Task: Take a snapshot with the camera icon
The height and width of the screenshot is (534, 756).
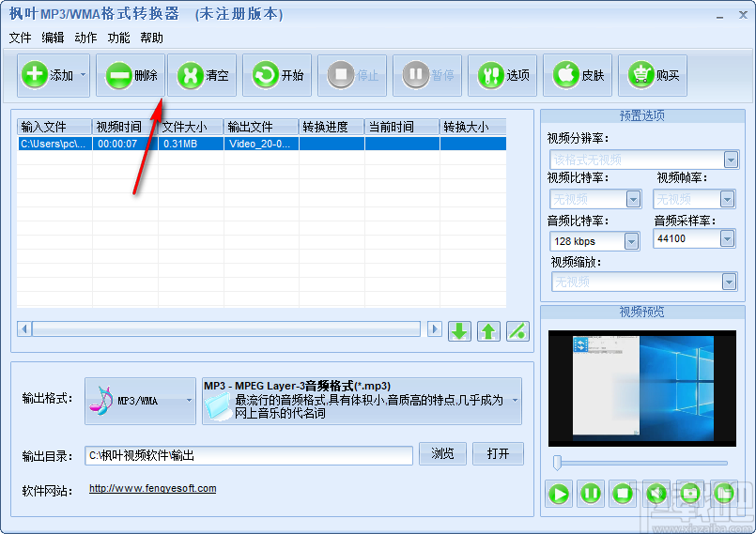Action: (x=689, y=494)
